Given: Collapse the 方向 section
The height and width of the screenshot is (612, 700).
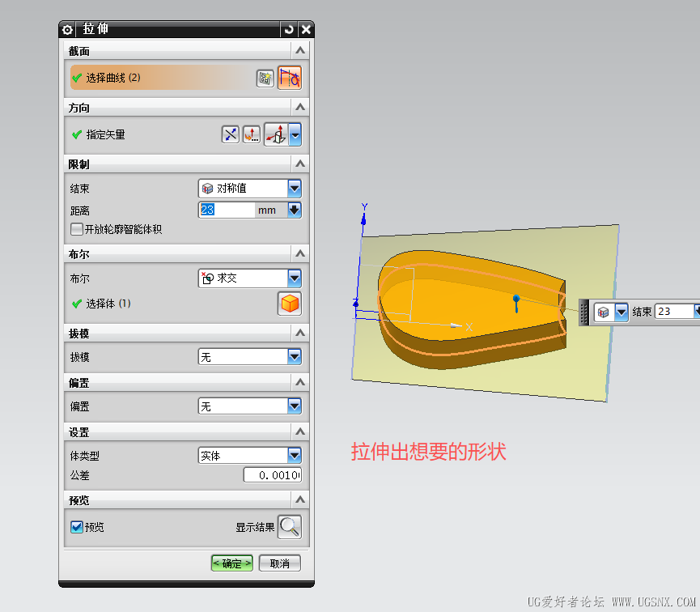Looking at the screenshot, I should 300,107.
